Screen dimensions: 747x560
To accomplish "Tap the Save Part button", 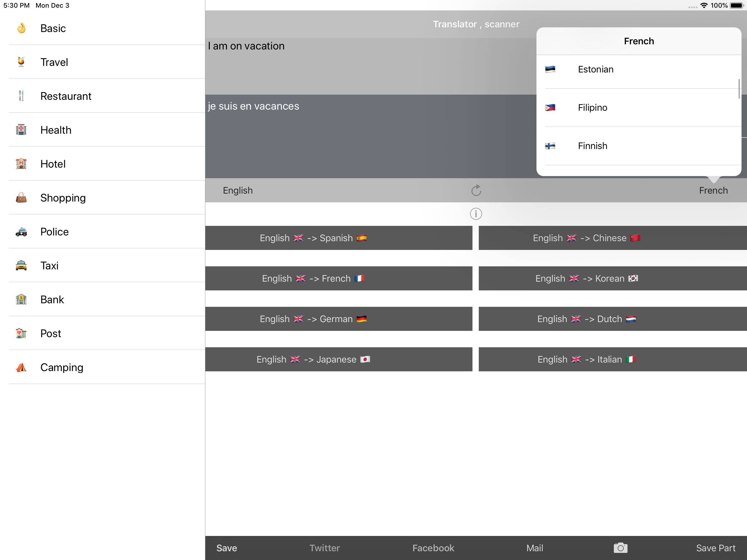I will [x=716, y=548].
